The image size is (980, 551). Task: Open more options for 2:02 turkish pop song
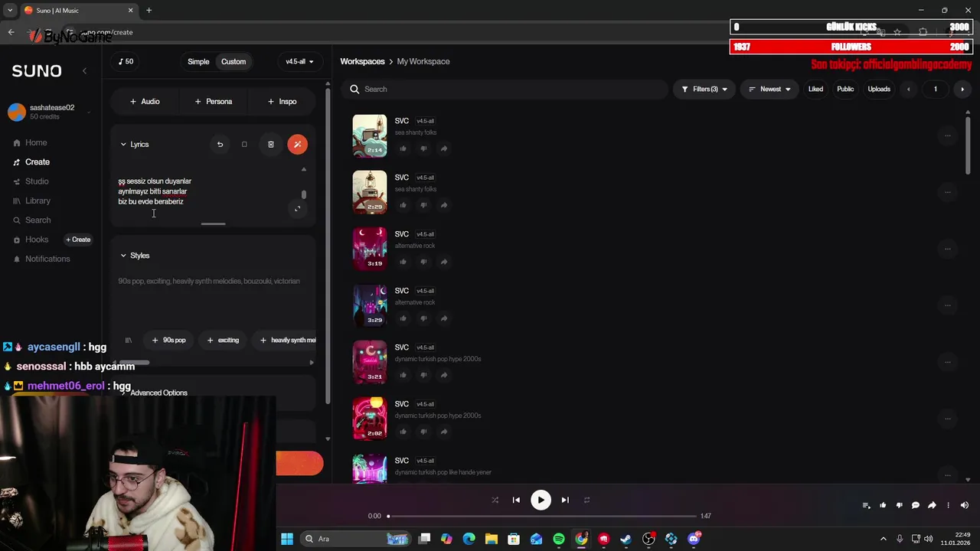(x=947, y=419)
